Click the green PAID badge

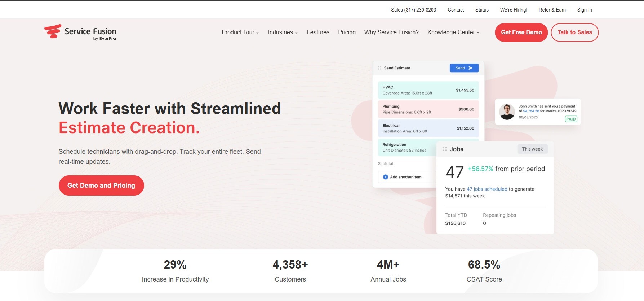[x=571, y=119]
